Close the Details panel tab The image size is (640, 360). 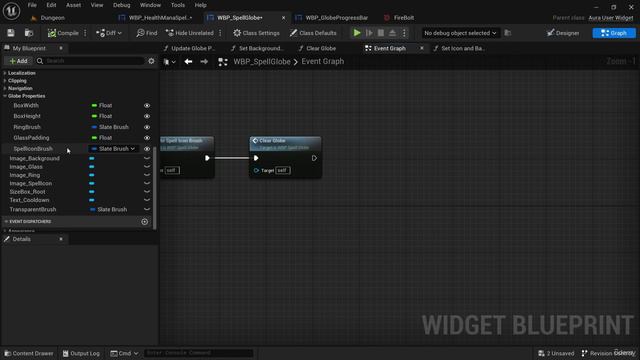[x=61, y=239]
